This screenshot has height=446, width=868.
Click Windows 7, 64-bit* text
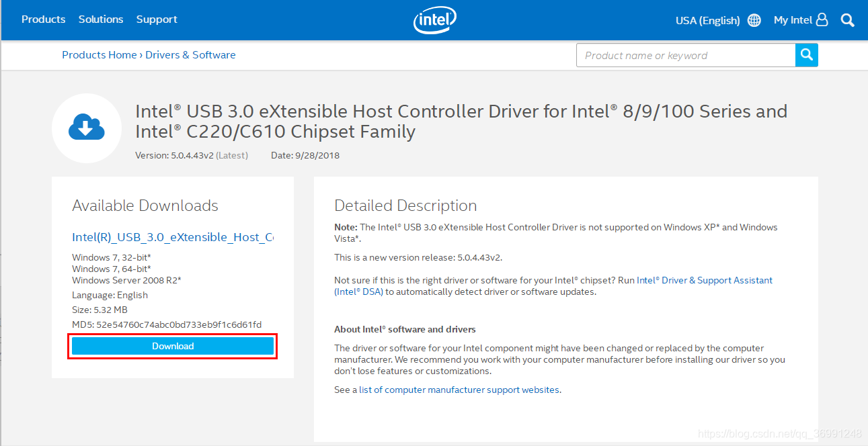pos(111,269)
